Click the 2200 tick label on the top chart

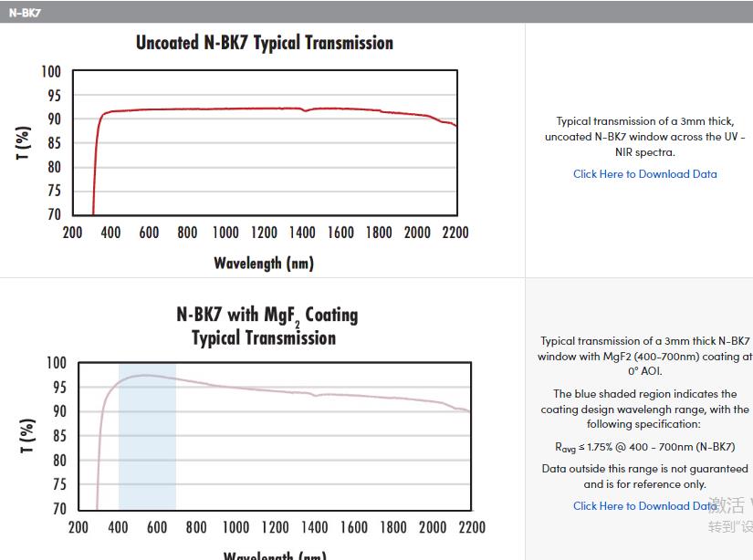pyautogui.click(x=455, y=233)
